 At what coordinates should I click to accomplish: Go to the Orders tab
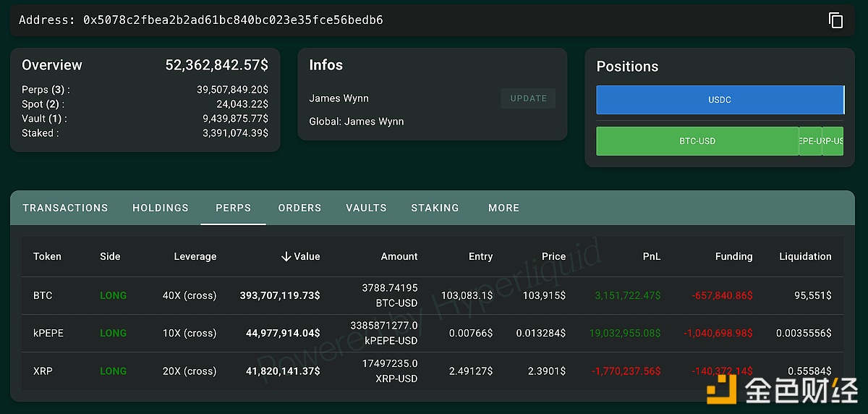coord(299,208)
